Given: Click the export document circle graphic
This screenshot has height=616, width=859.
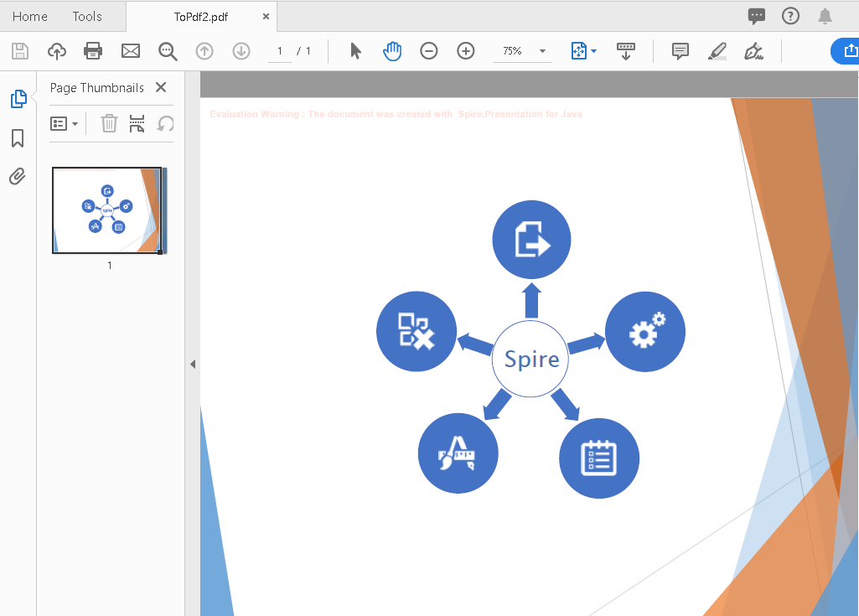Looking at the screenshot, I should point(531,240).
